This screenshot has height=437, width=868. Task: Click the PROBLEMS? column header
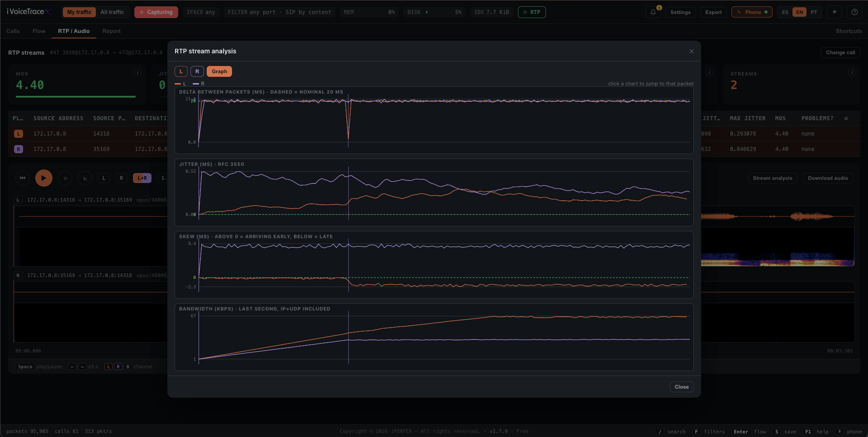point(817,118)
